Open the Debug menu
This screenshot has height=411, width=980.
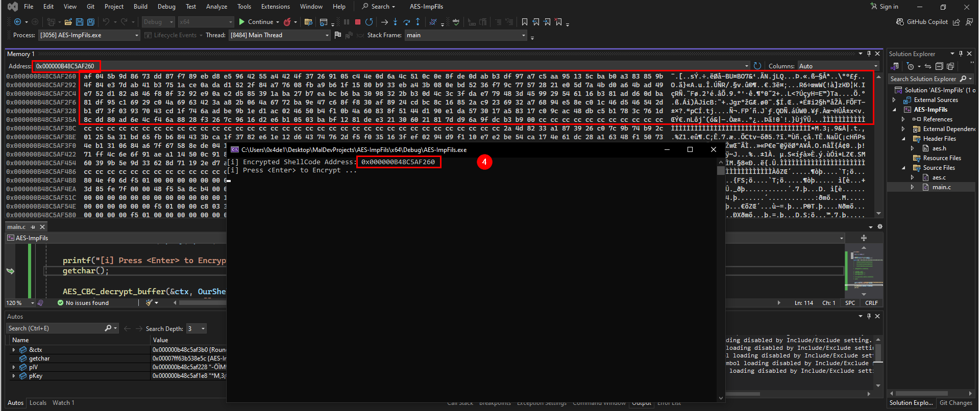166,7
